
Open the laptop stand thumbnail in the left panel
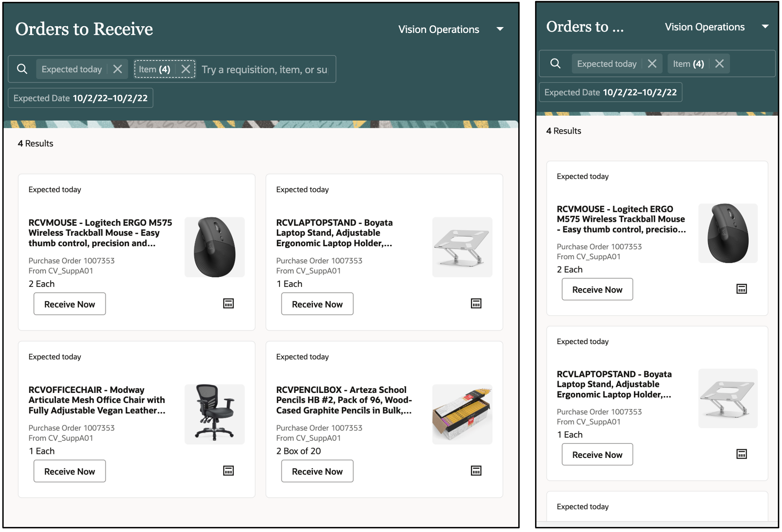pos(462,247)
